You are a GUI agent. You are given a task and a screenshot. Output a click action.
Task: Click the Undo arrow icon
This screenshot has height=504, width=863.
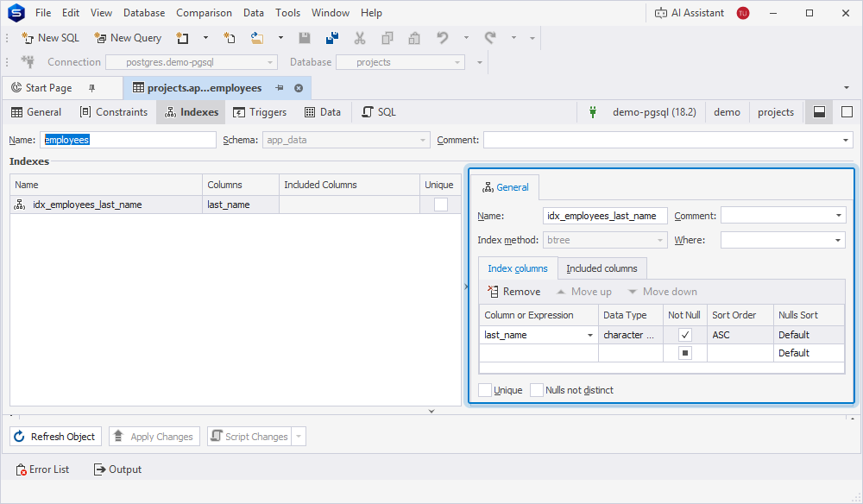443,38
